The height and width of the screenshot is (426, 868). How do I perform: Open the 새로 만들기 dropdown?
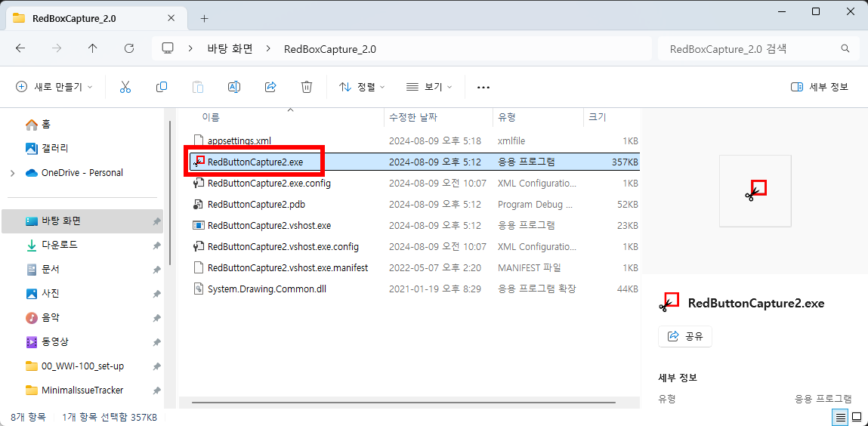54,87
